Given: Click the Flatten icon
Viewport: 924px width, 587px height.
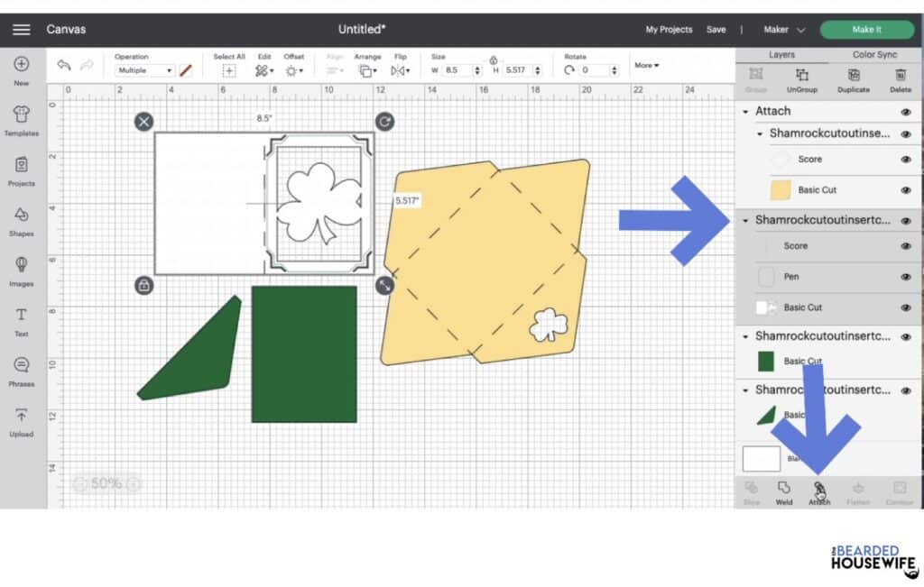Looking at the screenshot, I should coord(858,491).
